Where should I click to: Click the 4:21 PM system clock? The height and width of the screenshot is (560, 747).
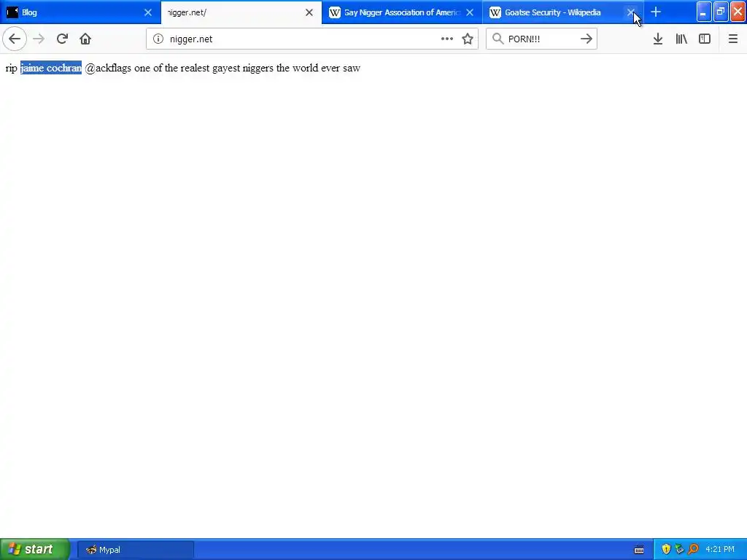pos(720,550)
